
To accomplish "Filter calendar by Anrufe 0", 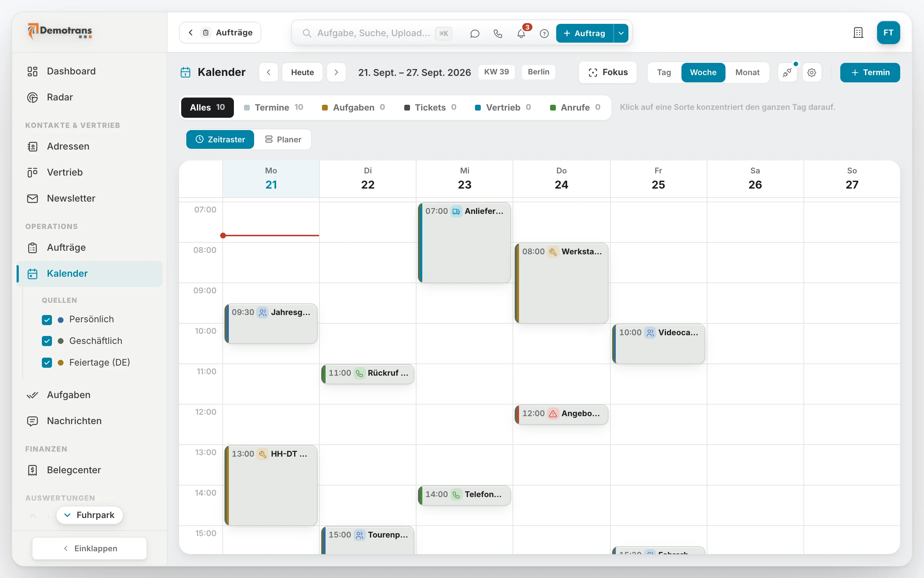I will click(x=575, y=107).
